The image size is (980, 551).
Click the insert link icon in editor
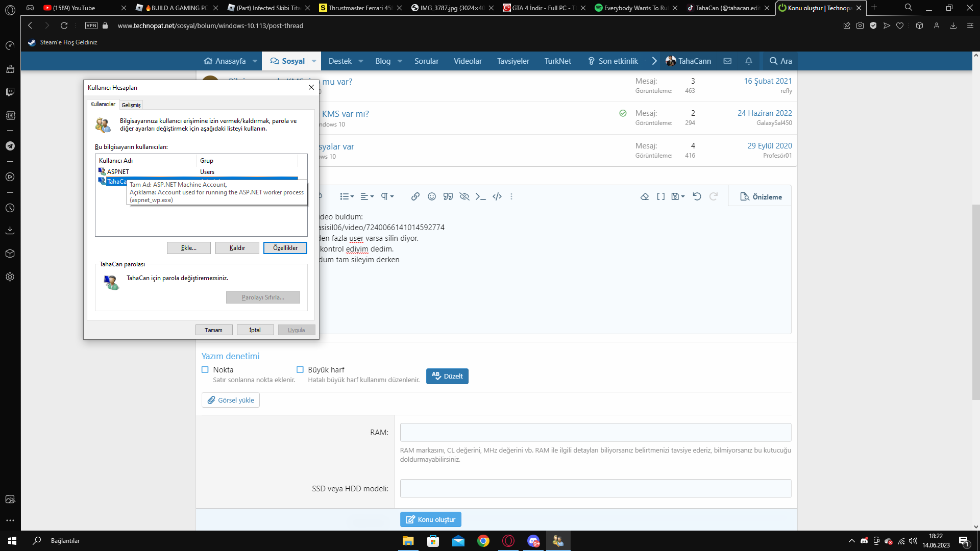415,196
